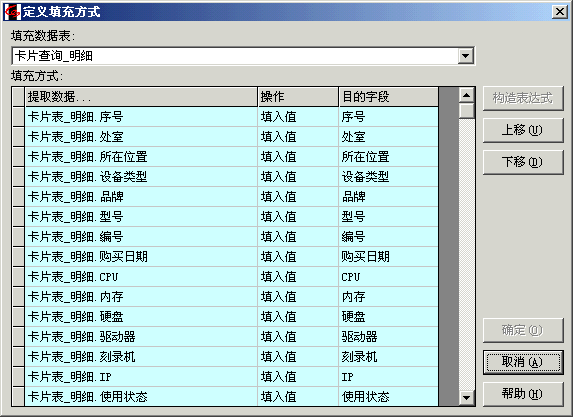This screenshot has height=417, width=573.
Task: Click the 上移(U) button
Action: (x=523, y=130)
